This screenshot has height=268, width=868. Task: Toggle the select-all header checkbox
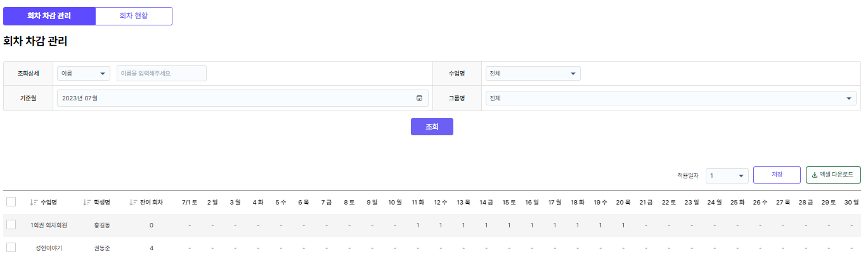[x=11, y=202]
